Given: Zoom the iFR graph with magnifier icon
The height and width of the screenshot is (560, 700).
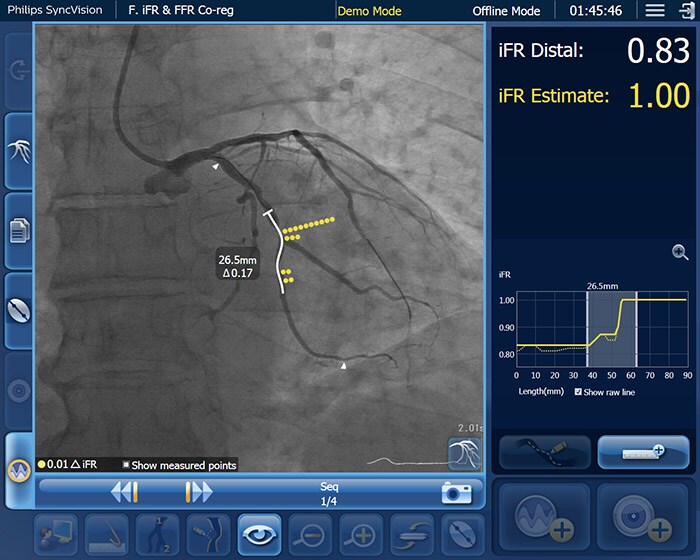Looking at the screenshot, I should click(680, 253).
